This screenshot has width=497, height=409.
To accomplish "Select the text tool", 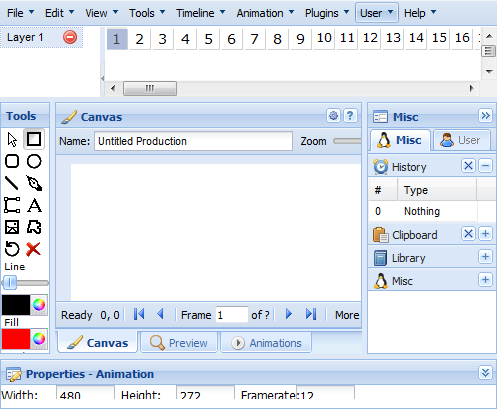I will [x=34, y=205].
